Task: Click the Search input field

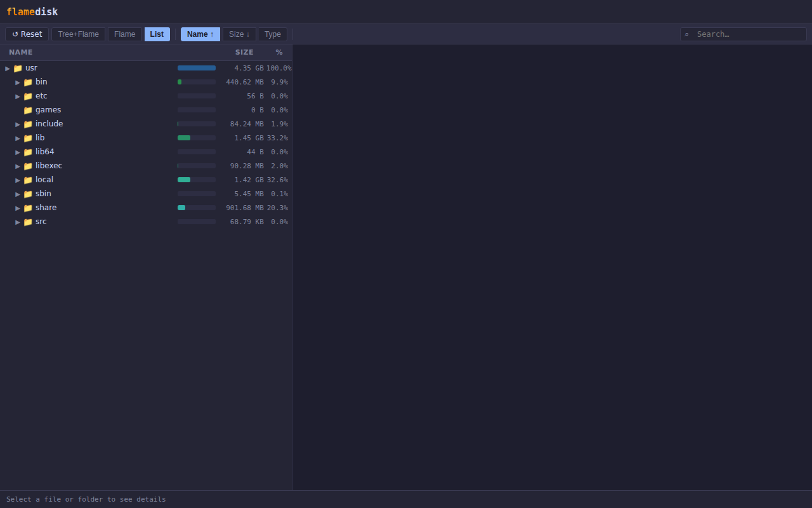Action: click(743, 34)
